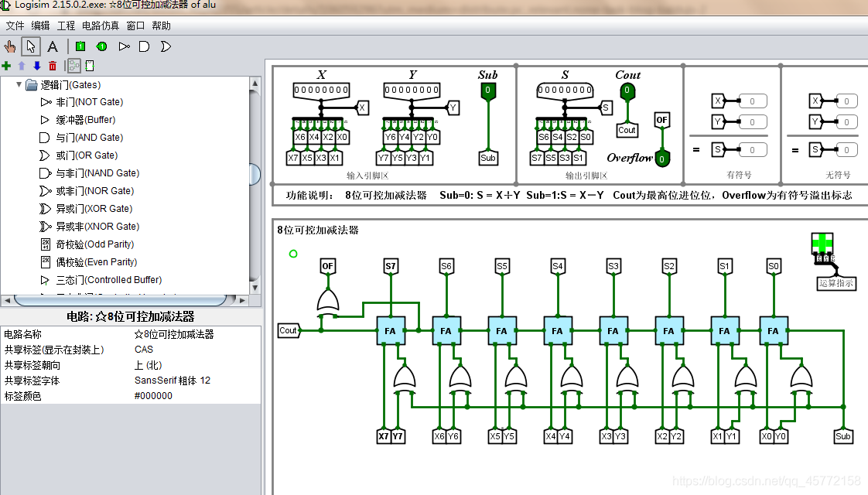Screen dimensions: 868x495
Task: Click the SansSerif font property value
Action: [173, 381]
